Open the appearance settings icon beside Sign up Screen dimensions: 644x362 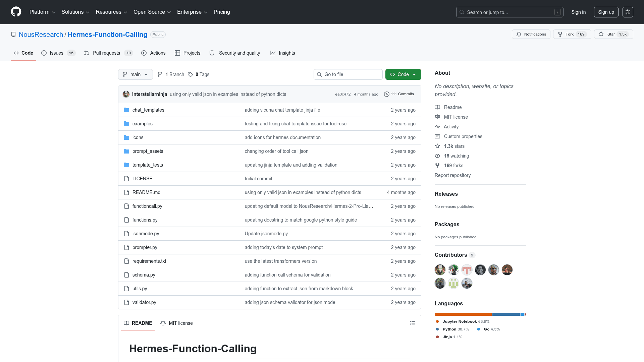628,12
